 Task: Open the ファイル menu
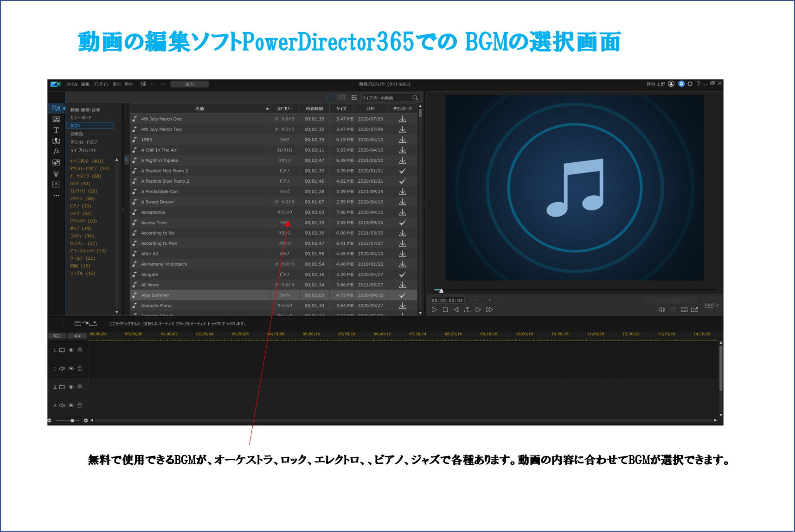coord(71,84)
